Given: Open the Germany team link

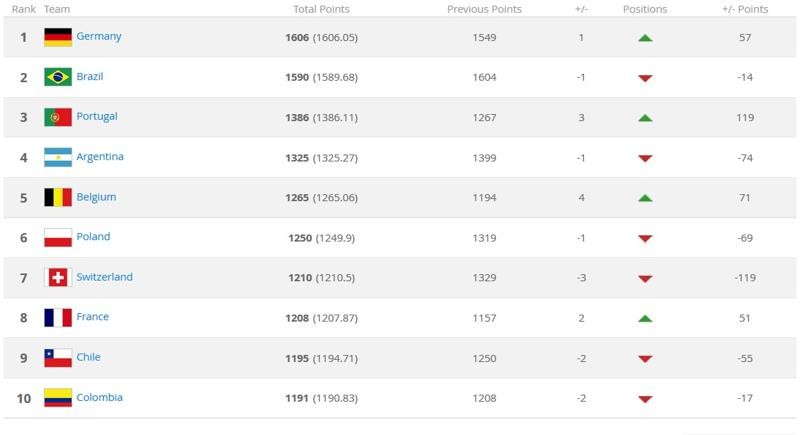Looking at the screenshot, I should tap(99, 36).
